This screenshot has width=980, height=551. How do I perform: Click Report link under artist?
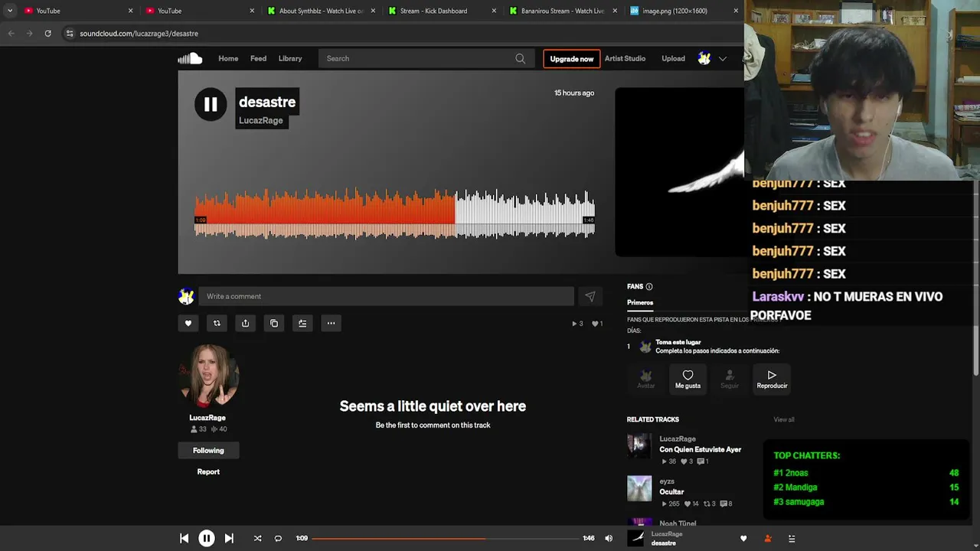pyautogui.click(x=208, y=472)
